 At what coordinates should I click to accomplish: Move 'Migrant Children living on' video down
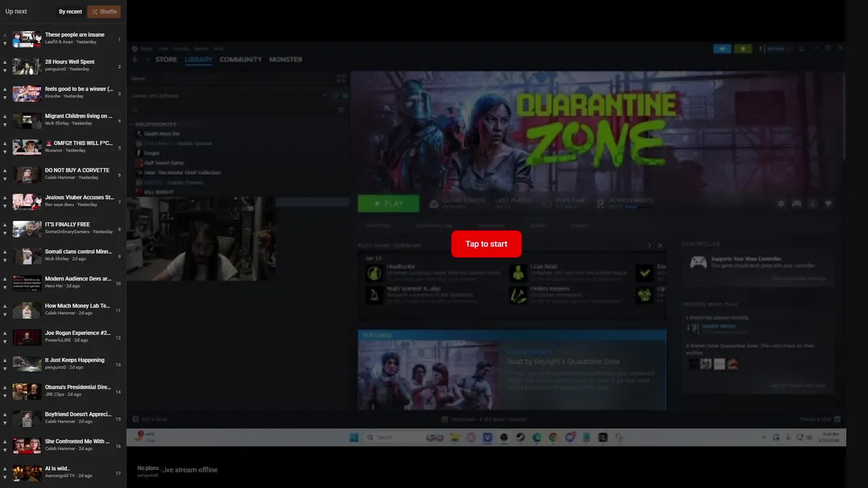point(5,124)
